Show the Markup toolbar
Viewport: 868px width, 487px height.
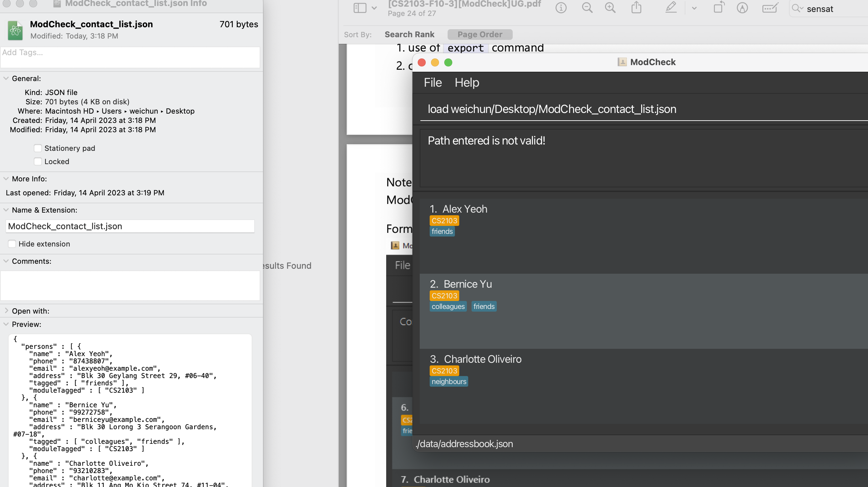(742, 8)
